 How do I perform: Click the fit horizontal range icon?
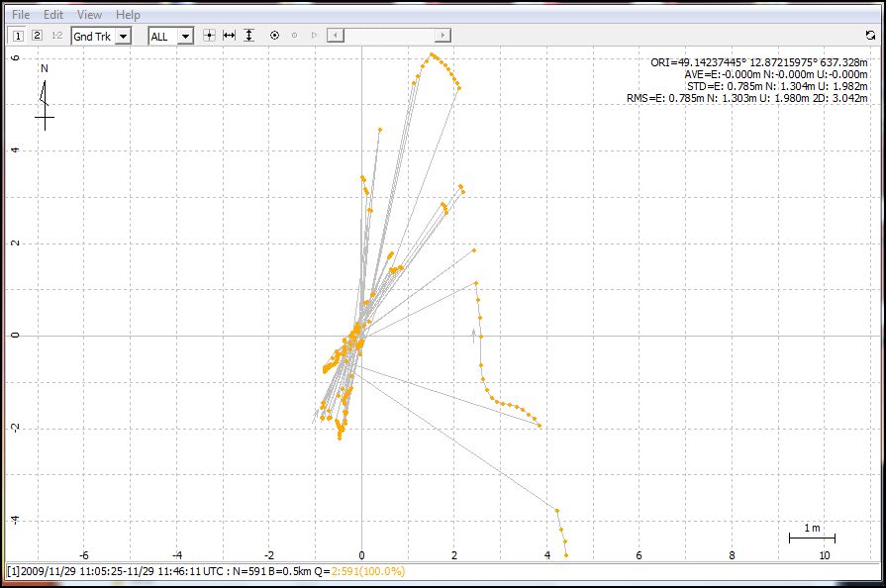229,36
